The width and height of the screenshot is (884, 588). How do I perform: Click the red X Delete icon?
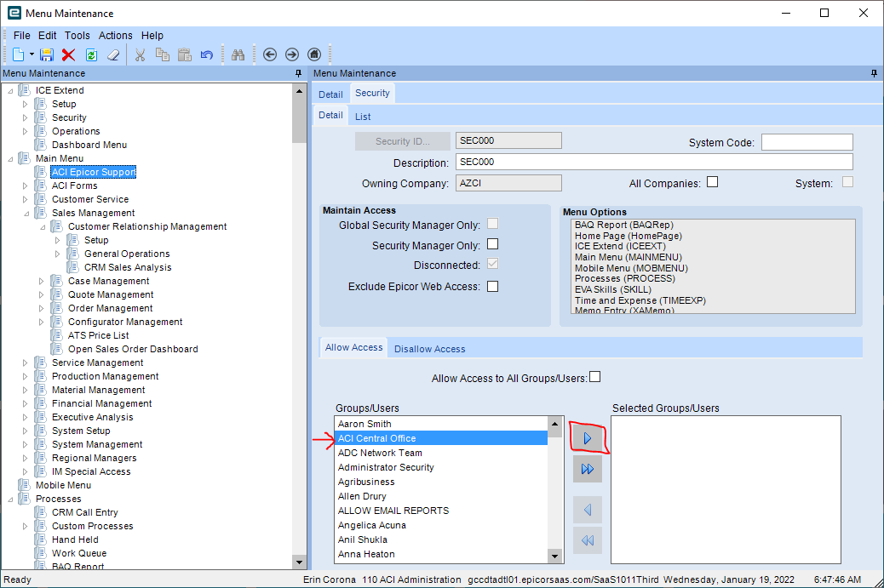click(69, 54)
